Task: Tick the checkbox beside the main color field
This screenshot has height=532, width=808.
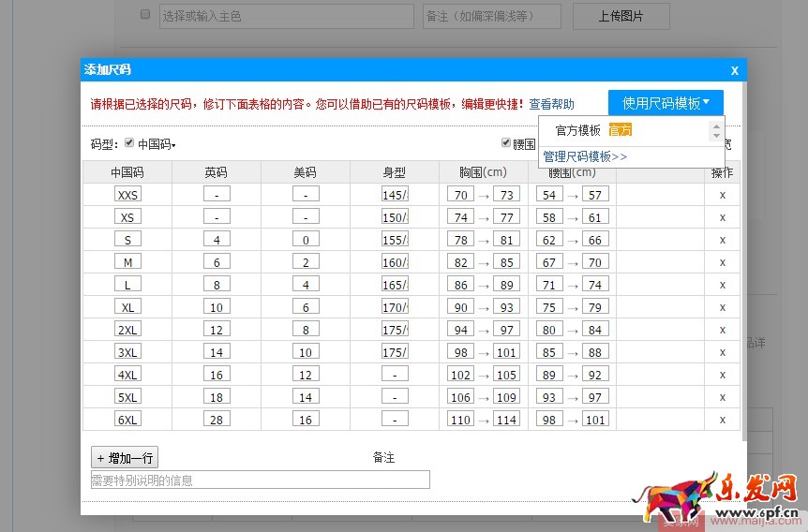Action: (x=145, y=15)
